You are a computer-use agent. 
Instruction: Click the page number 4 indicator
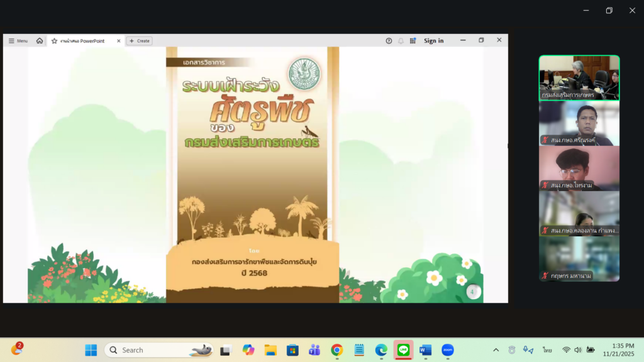473,292
